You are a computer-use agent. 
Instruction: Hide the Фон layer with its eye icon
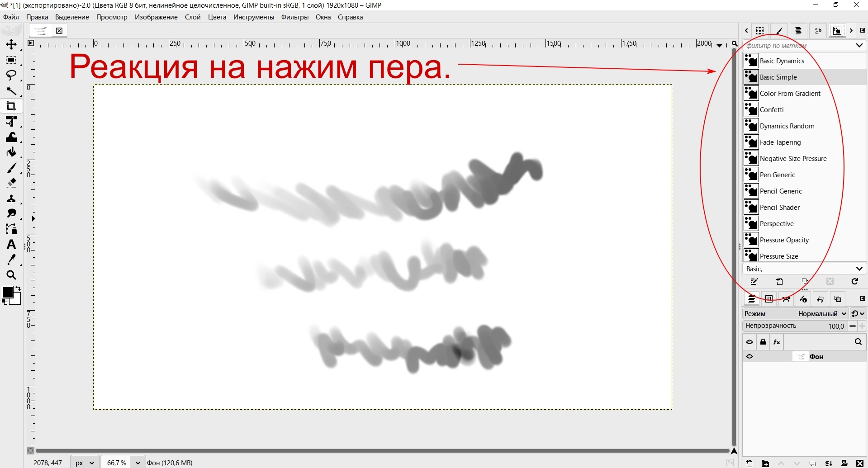[749, 356]
